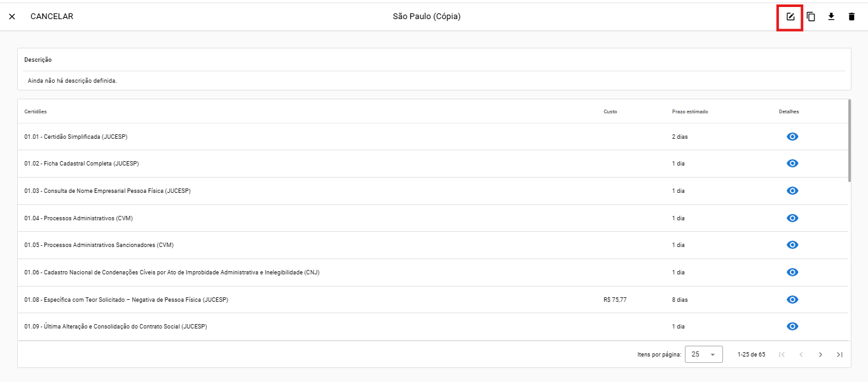Select row 01.03 - Consulta de Nome Empresarial
The width and height of the screenshot is (868, 382).
pos(432,191)
